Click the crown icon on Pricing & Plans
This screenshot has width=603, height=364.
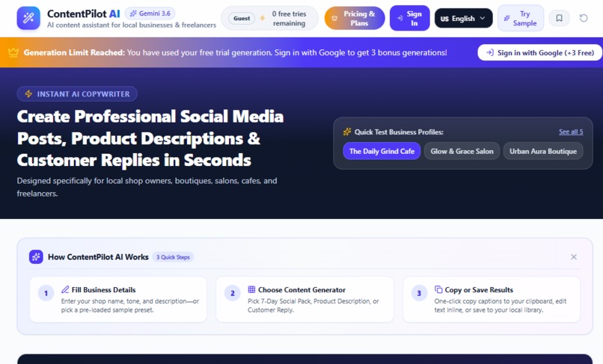[x=334, y=18]
